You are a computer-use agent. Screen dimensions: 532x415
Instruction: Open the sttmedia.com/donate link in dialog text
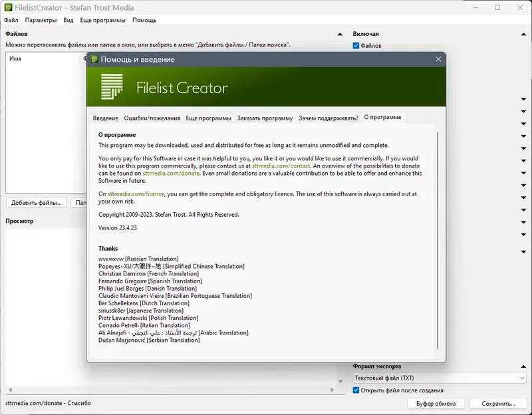click(171, 174)
